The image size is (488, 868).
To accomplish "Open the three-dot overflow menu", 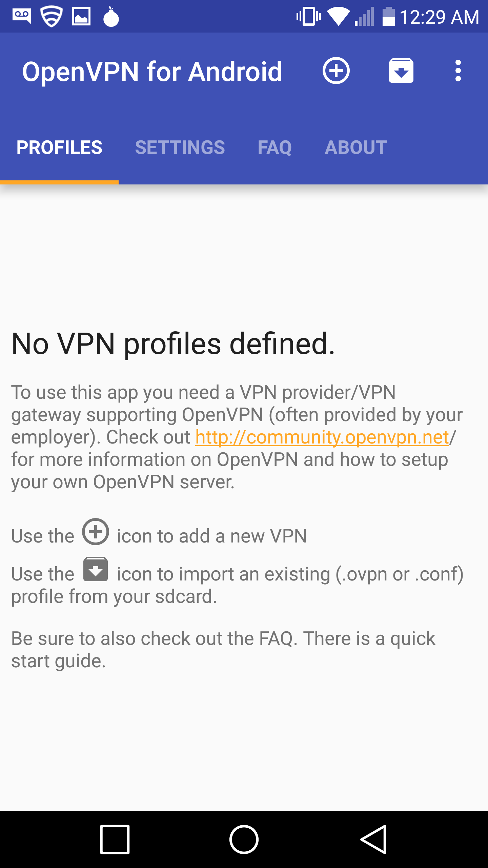I will (458, 71).
